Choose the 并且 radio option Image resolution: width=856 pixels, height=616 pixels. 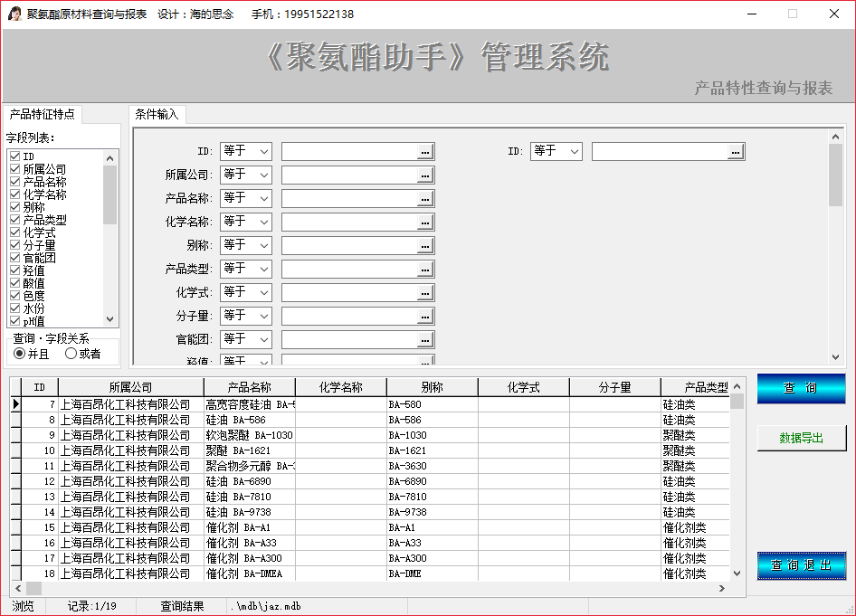pos(20,354)
